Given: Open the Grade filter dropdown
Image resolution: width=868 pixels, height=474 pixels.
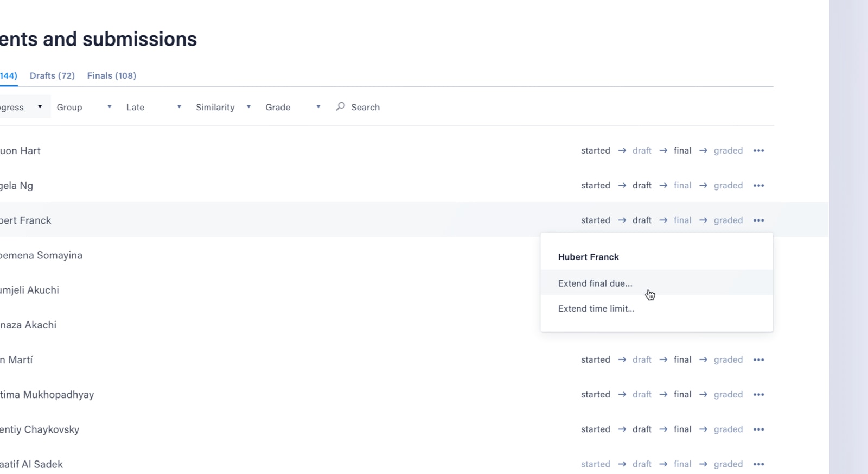Looking at the screenshot, I should 292,108.
